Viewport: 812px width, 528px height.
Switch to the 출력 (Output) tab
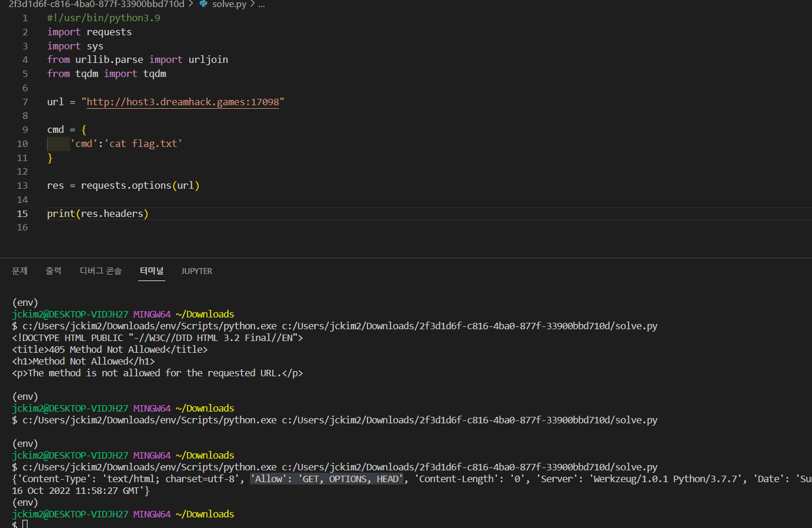tap(54, 271)
